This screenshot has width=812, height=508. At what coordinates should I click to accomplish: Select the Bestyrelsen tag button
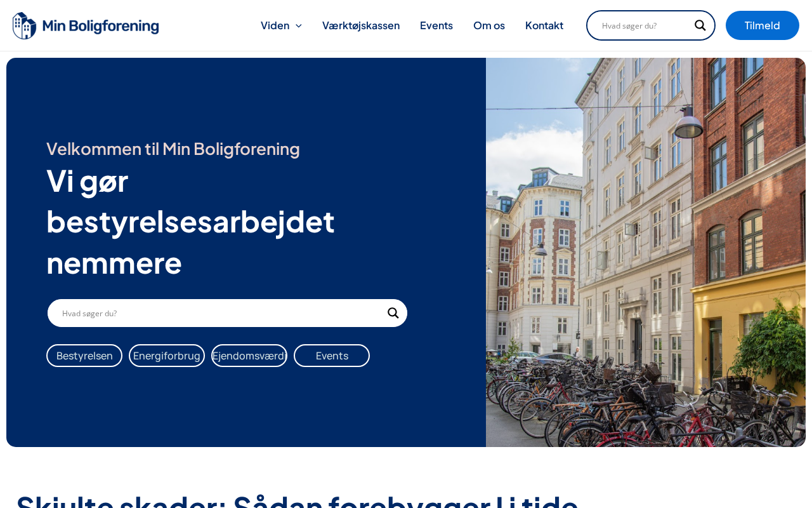(84, 356)
